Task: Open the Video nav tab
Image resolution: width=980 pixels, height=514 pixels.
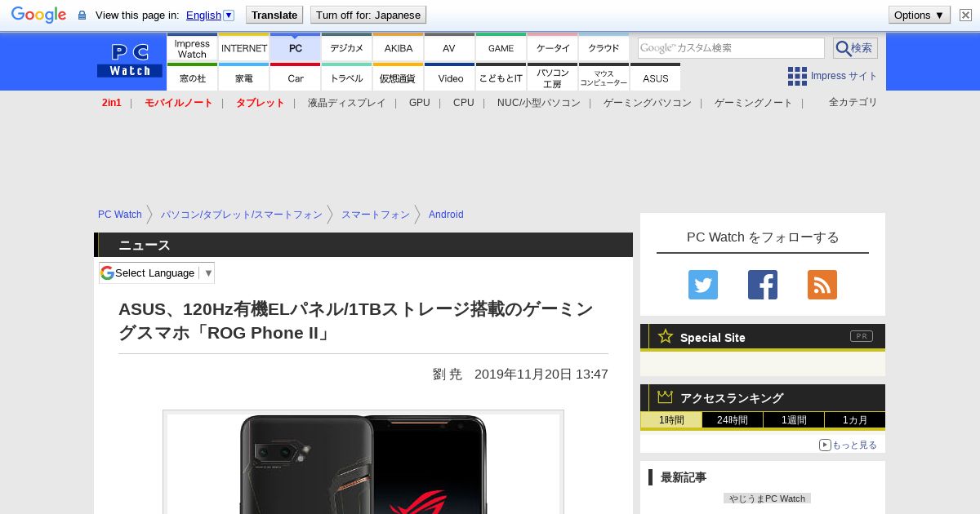Action: click(x=450, y=78)
